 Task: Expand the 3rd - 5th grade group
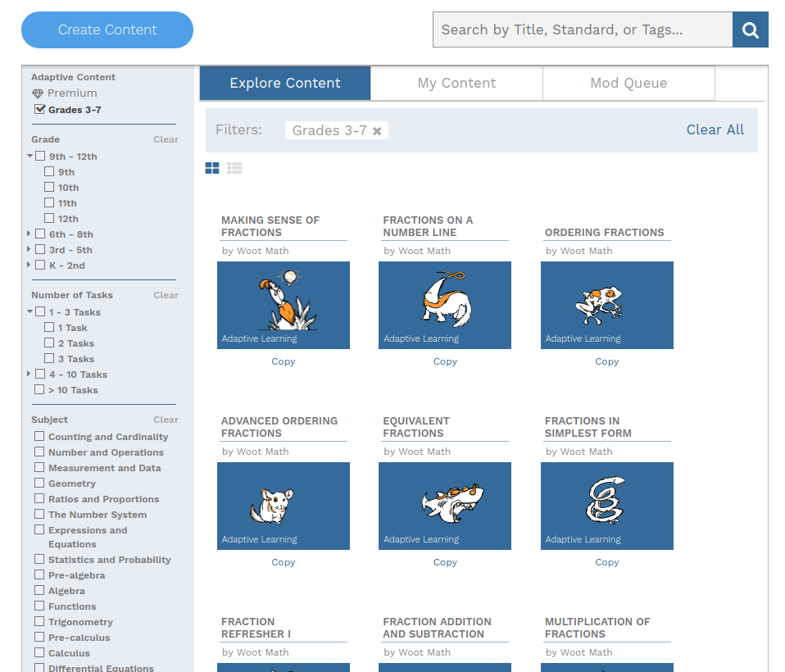point(29,249)
